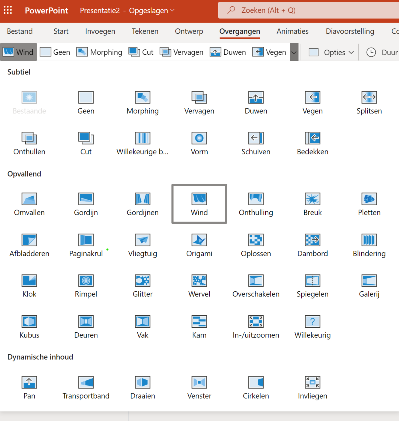Select the Splitsen subtle transition
Screen dimensions: 399x421
369,103
